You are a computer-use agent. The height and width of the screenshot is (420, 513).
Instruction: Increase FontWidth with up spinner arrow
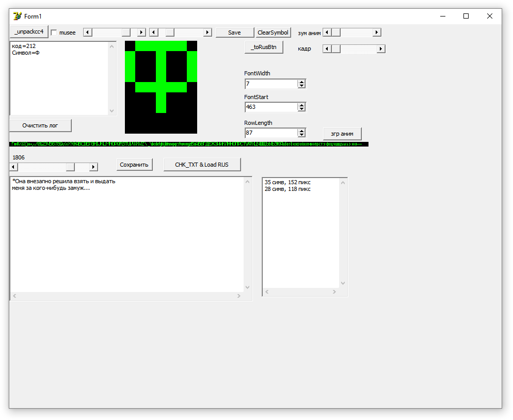pos(301,82)
